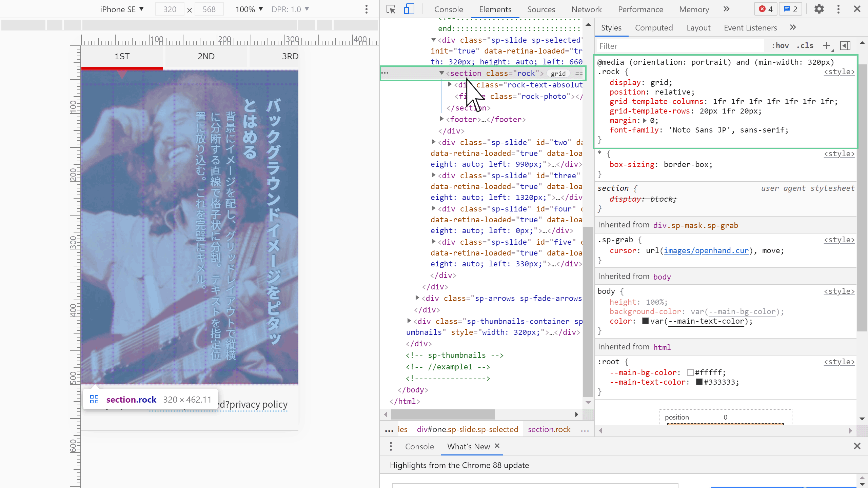The image size is (868, 488).
Task: Select the 2ND slide tab
Action: 206,56
